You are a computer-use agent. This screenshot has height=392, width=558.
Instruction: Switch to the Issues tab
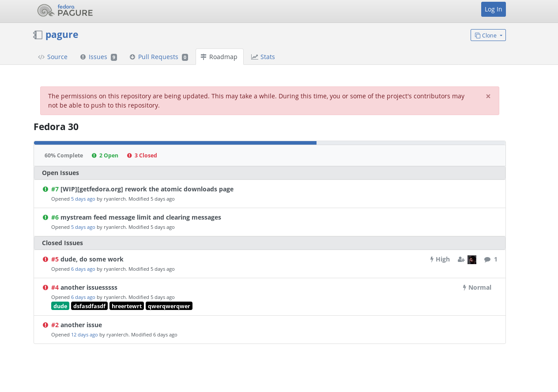point(98,57)
